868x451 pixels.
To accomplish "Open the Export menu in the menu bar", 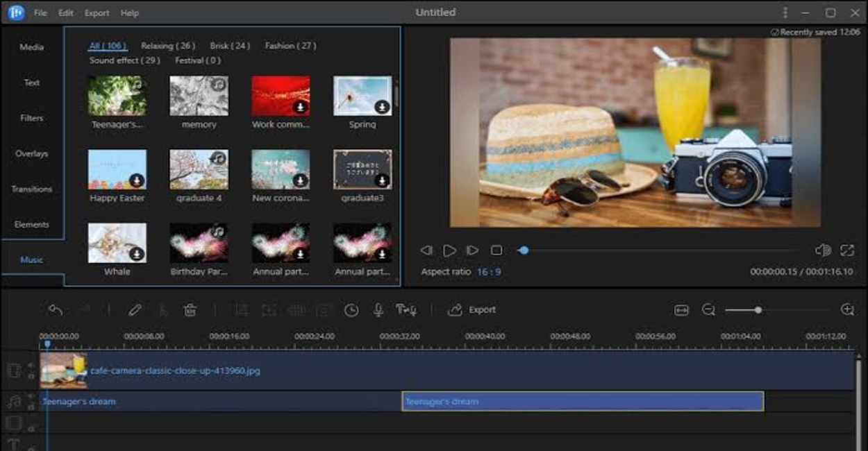I will point(97,13).
